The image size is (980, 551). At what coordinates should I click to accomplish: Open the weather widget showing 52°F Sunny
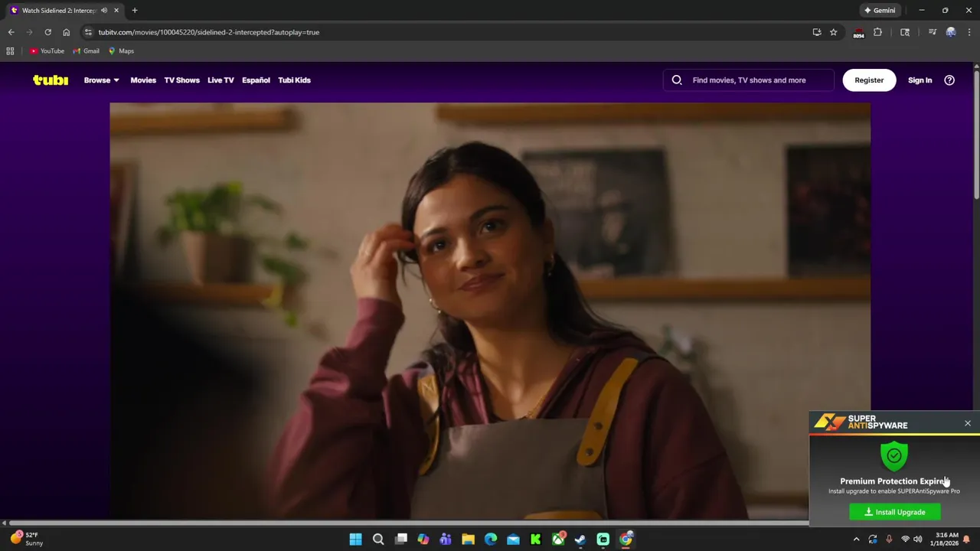[26, 540]
